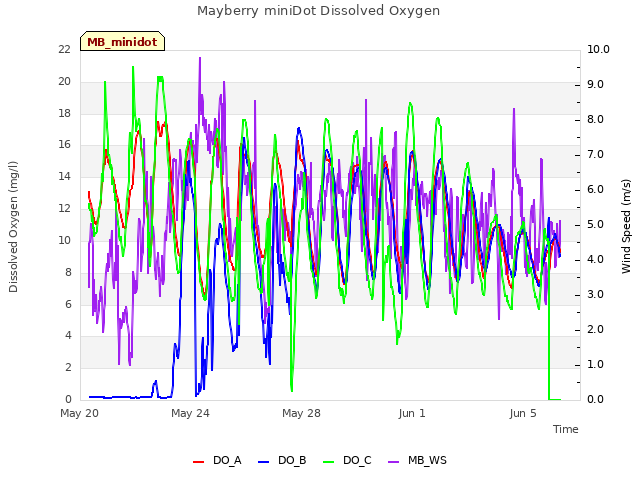Screen dimensions: 640x480
Task: Click the 10.0 value on wind speed axis
Action: [598, 49]
